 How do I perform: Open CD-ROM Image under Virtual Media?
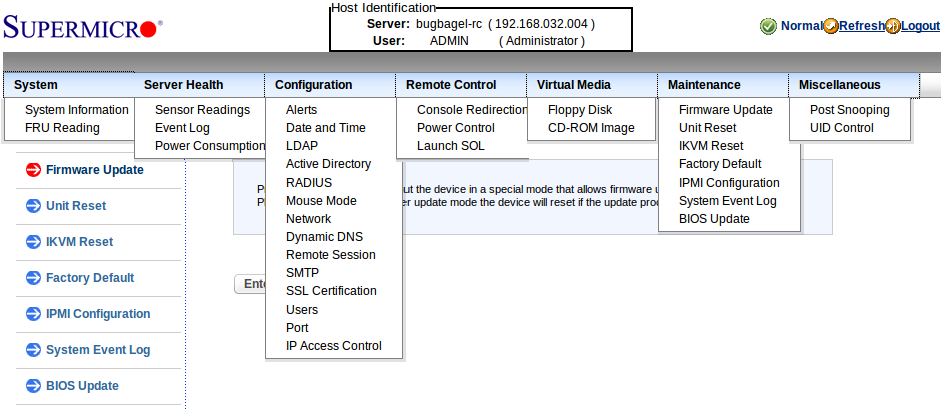pyautogui.click(x=591, y=128)
